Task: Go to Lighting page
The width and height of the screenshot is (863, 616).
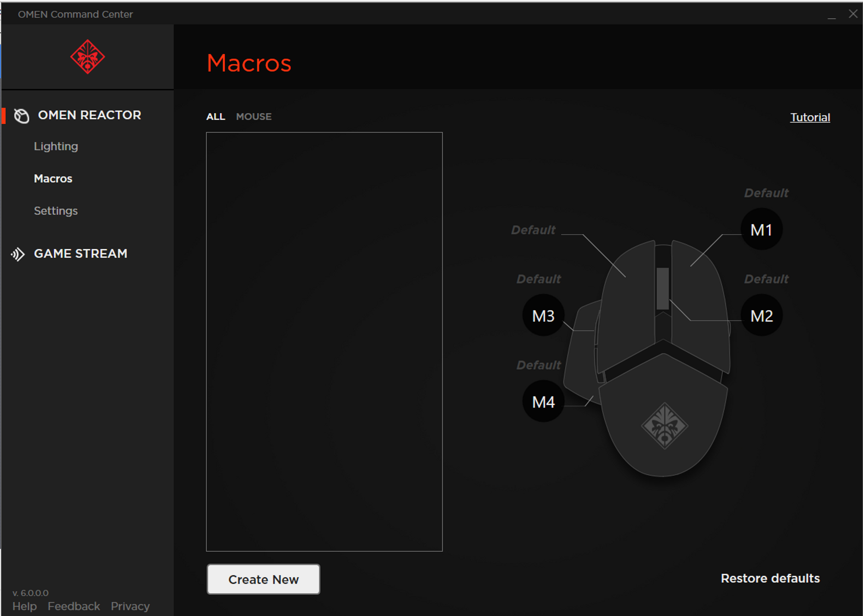Action: coord(56,146)
